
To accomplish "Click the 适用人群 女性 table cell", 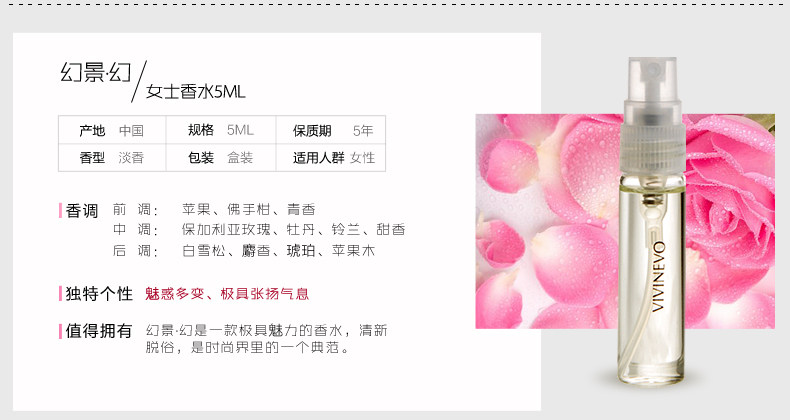I will (331, 158).
